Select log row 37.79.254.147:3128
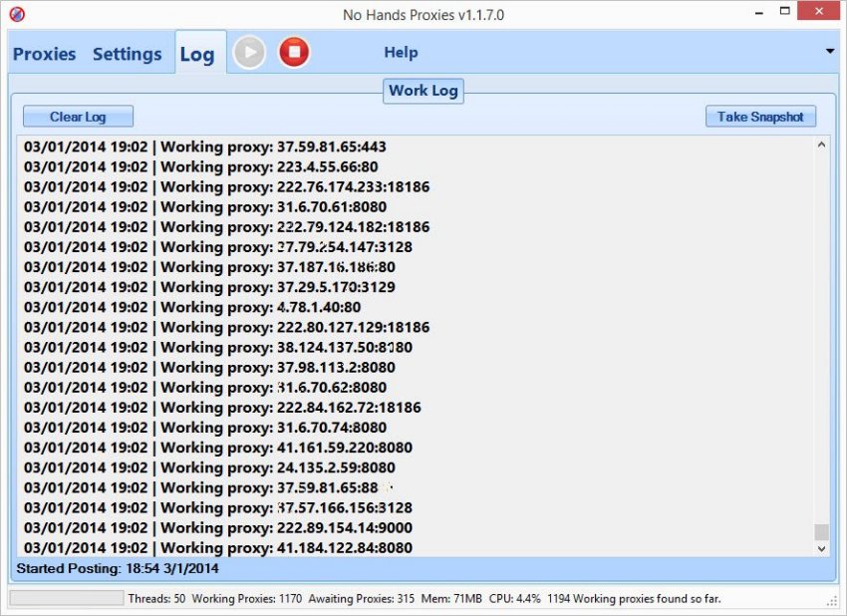The image size is (847, 616). (218, 247)
